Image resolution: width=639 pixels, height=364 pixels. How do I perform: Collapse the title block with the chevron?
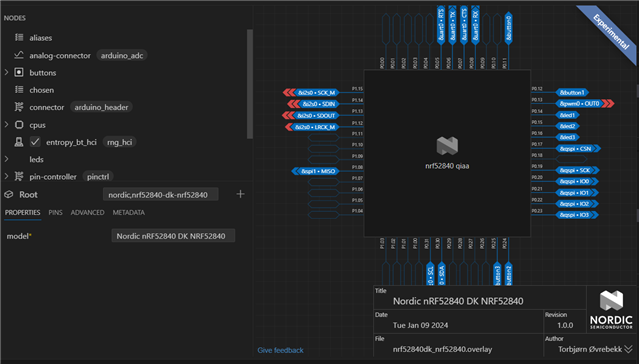(x=628, y=349)
